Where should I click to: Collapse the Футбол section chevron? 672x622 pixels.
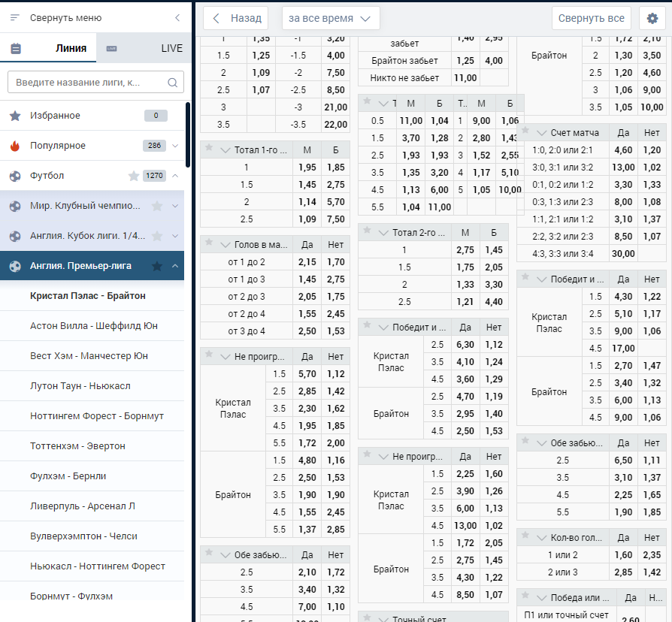coord(175,176)
